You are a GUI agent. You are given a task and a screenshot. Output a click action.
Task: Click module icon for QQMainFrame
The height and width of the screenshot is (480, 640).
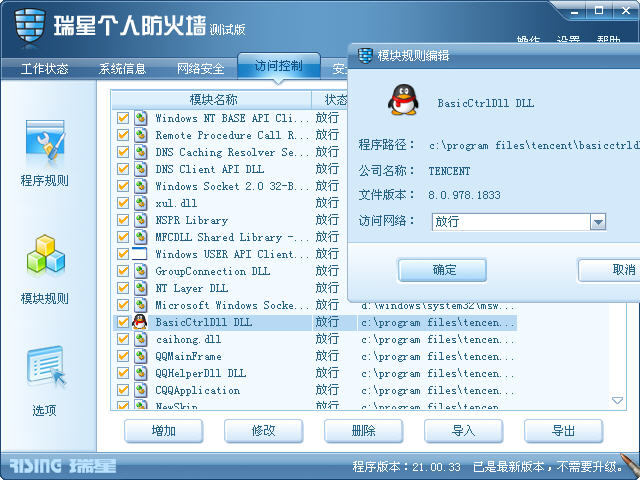[x=140, y=356]
